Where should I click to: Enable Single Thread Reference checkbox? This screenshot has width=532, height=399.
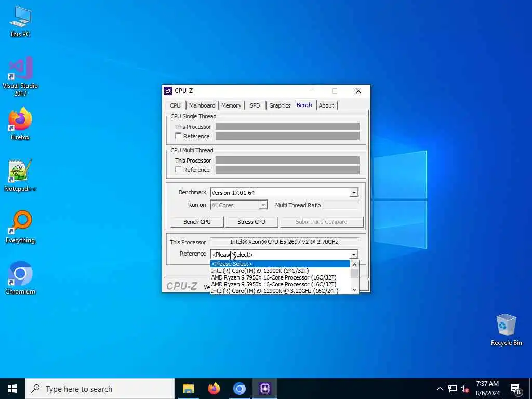[x=178, y=136]
